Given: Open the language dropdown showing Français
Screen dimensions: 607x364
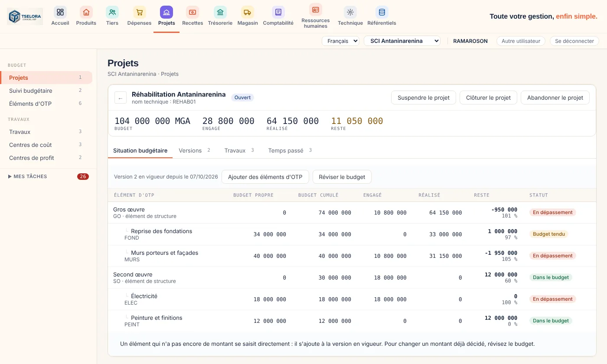Looking at the screenshot, I should [340, 41].
